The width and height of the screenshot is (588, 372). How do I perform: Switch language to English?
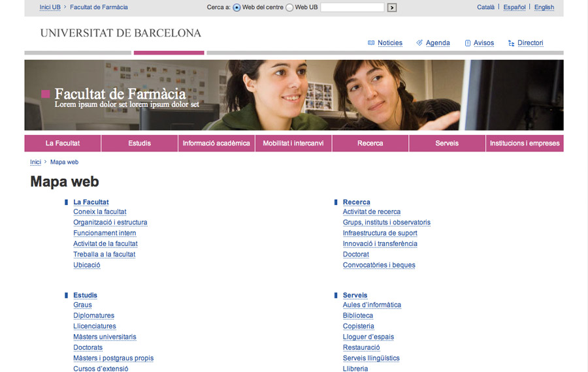[544, 7]
